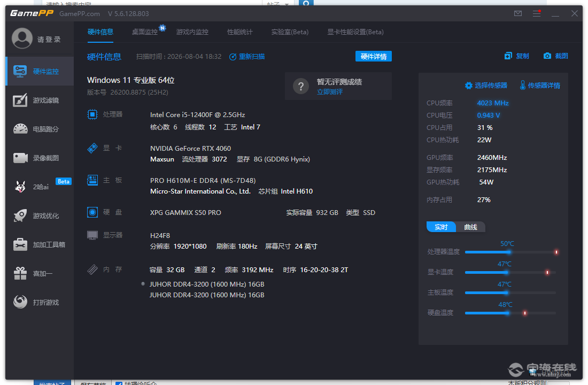
Task: Click the text XPG GAMMIX S50 PRO
Action: tap(185, 213)
